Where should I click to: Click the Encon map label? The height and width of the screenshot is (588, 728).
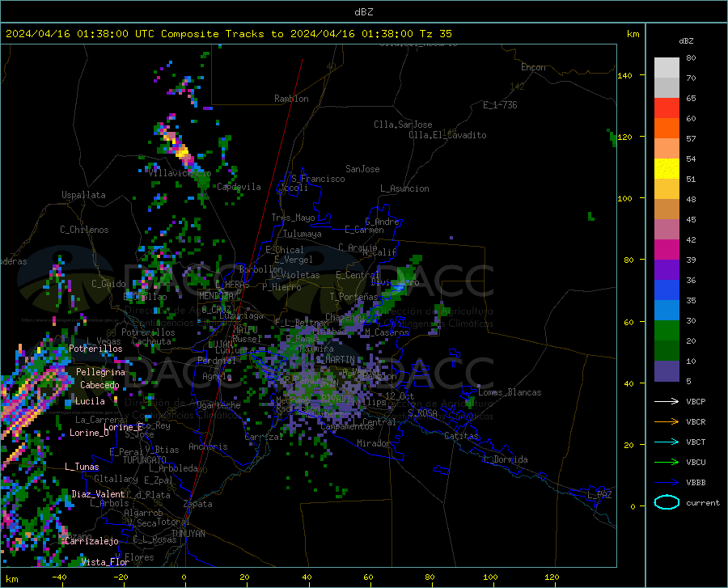[533, 67]
